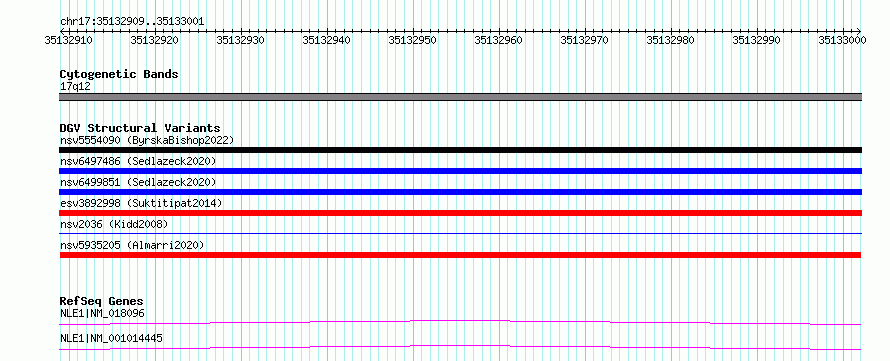The height and width of the screenshot is (361, 890).
Task: Click ruler position 35132910
Action: tap(68, 40)
